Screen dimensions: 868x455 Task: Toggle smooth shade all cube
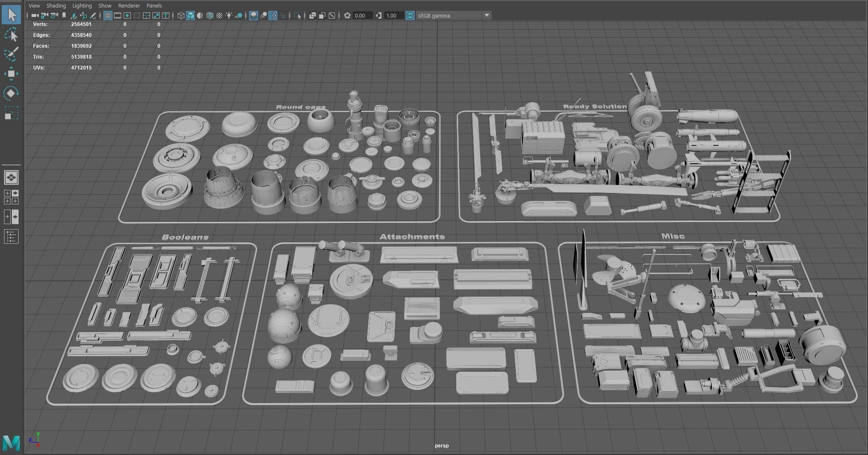[190, 15]
